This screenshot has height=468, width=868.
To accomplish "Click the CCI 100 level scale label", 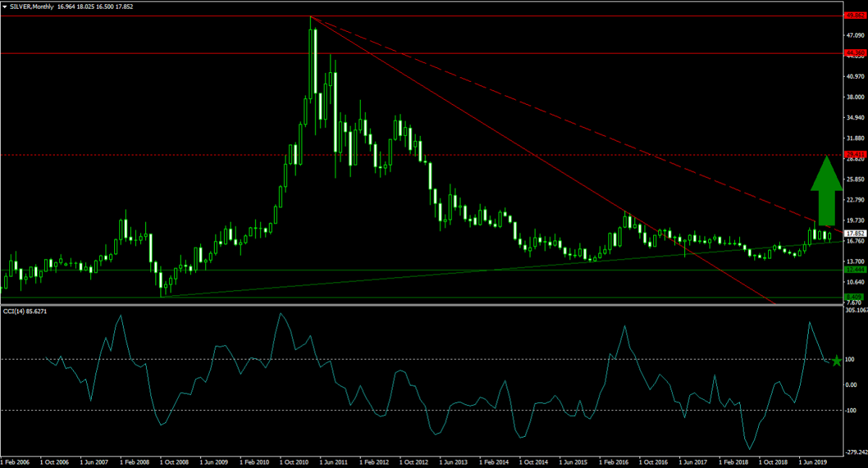I will pyautogui.click(x=851, y=359).
